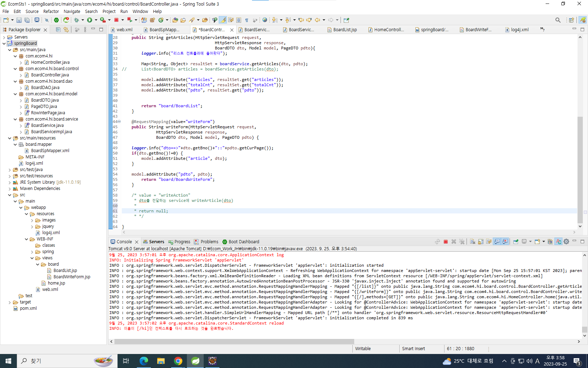Toggle Link with Editor in Package Explorer

point(66,30)
